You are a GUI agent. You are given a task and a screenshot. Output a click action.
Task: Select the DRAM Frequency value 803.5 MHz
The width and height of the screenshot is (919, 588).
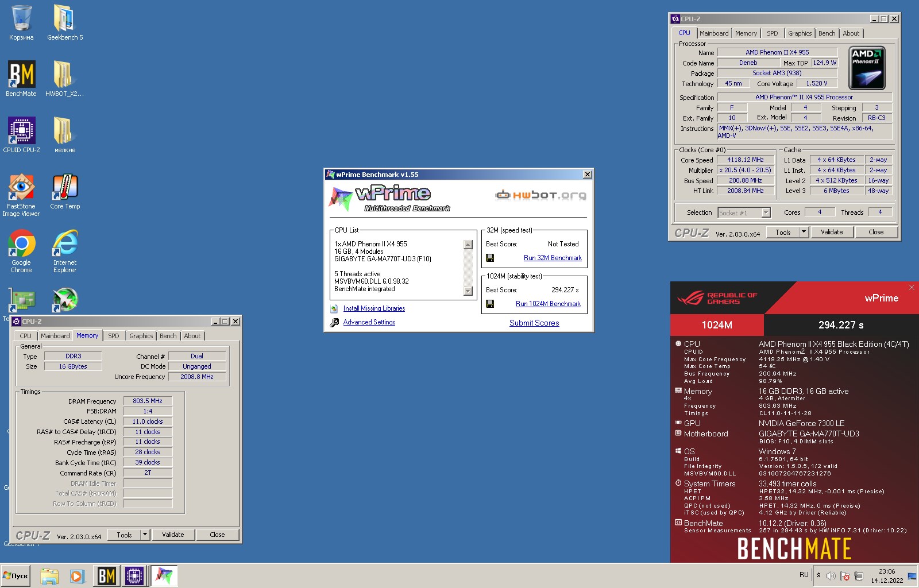tap(148, 401)
